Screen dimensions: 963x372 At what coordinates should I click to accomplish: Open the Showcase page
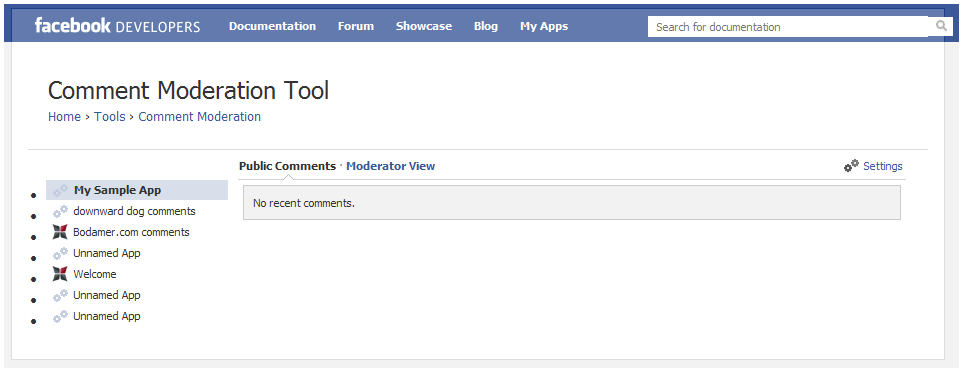pos(424,26)
